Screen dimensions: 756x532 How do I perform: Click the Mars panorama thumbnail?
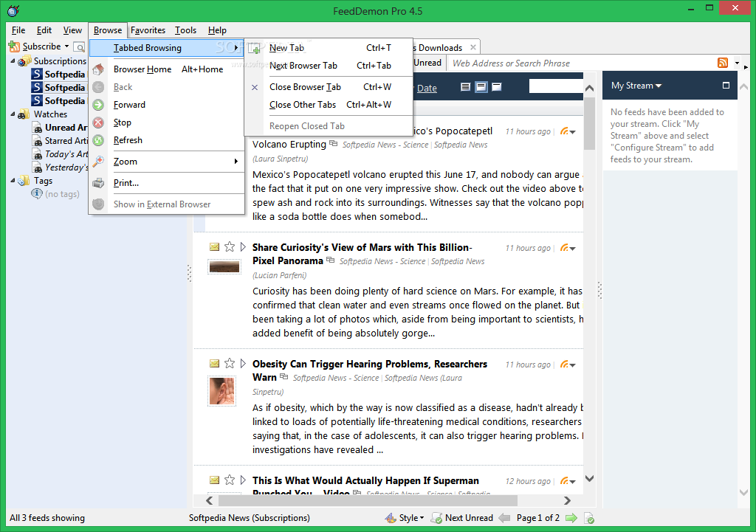224,267
